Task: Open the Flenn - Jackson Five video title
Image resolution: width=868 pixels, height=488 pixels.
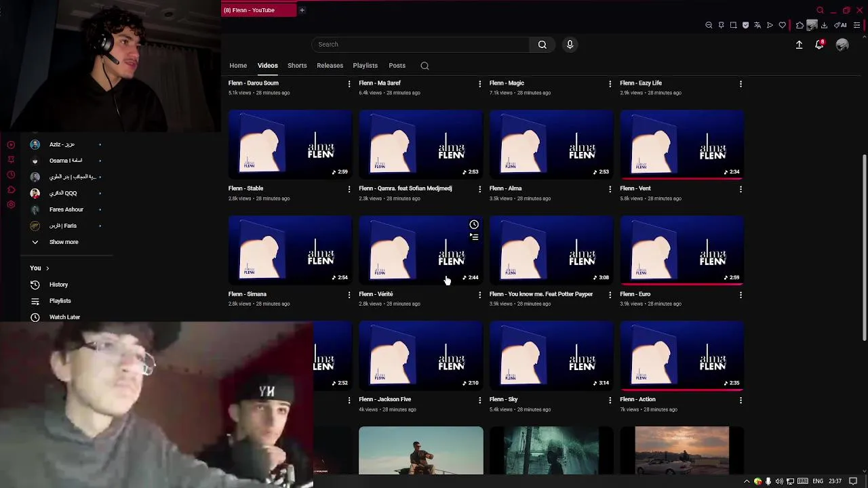Action: coord(384,399)
